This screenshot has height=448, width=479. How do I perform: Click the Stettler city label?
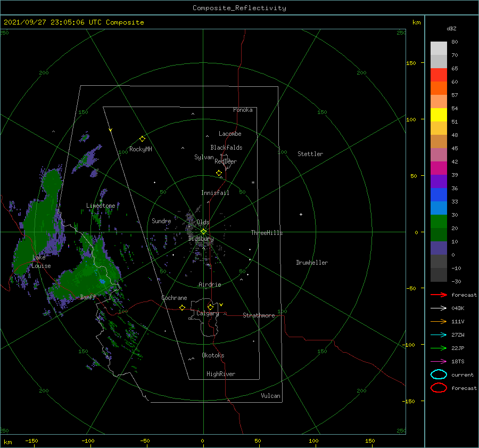click(310, 154)
